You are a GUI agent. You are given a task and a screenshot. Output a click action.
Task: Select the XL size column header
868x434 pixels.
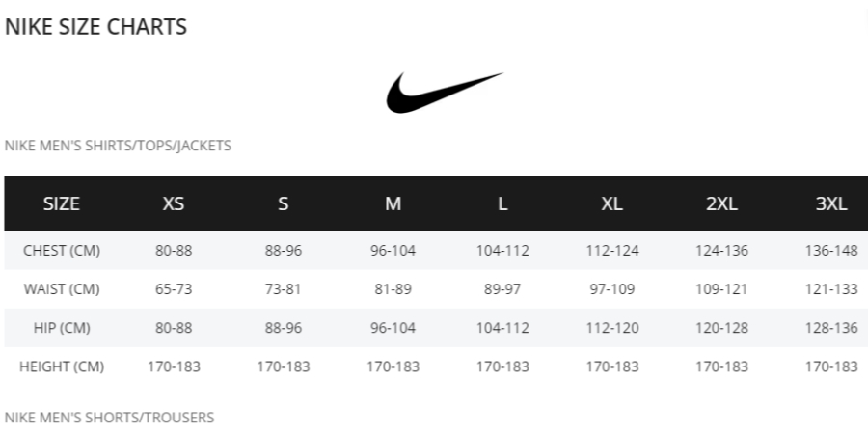[x=611, y=203]
